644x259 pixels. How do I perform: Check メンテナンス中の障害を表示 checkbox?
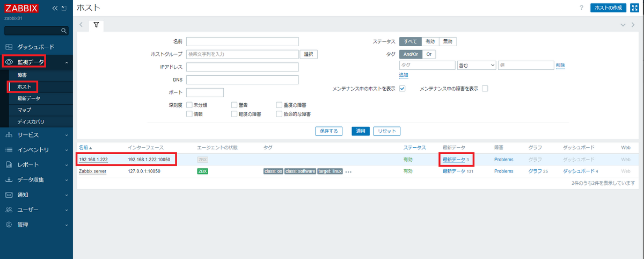pos(485,89)
